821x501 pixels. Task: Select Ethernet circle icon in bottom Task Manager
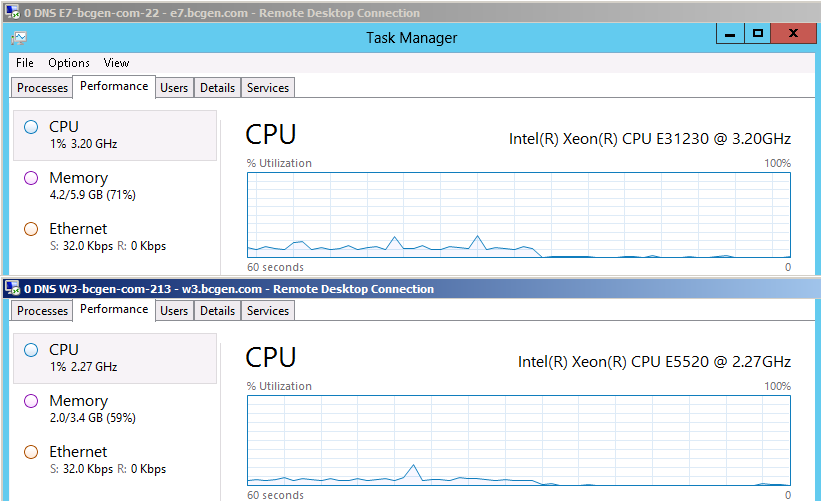(31, 452)
